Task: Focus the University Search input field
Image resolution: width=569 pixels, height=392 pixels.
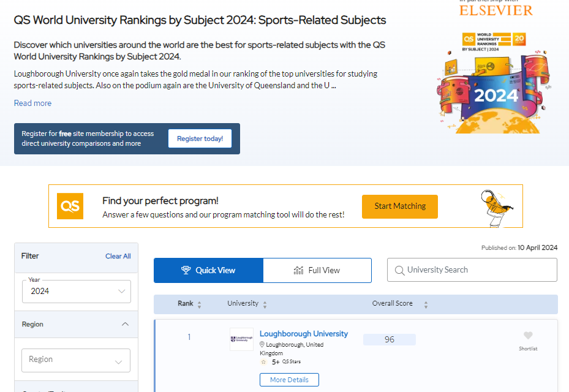Action: point(472,269)
